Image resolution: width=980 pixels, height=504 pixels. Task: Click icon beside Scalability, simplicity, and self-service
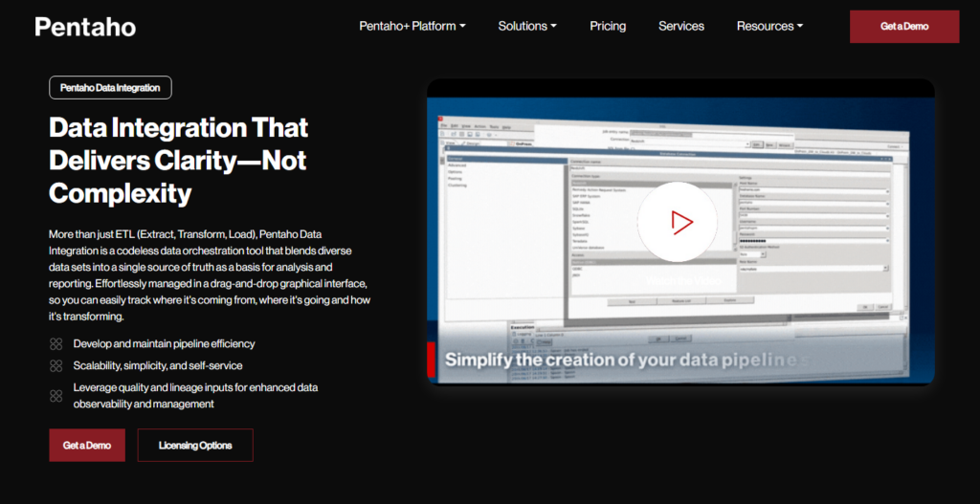(x=56, y=365)
